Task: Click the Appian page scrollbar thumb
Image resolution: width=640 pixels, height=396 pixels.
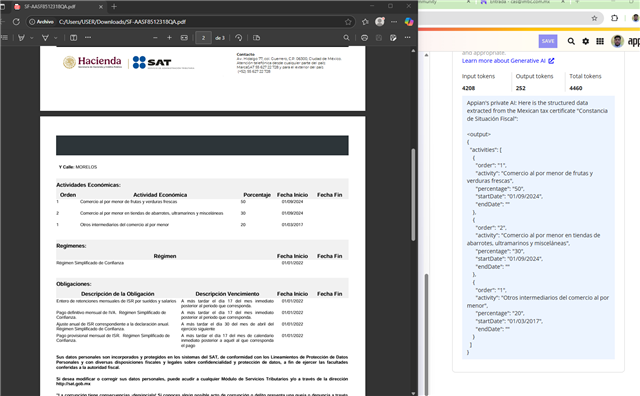Action: tap(426, 335)
